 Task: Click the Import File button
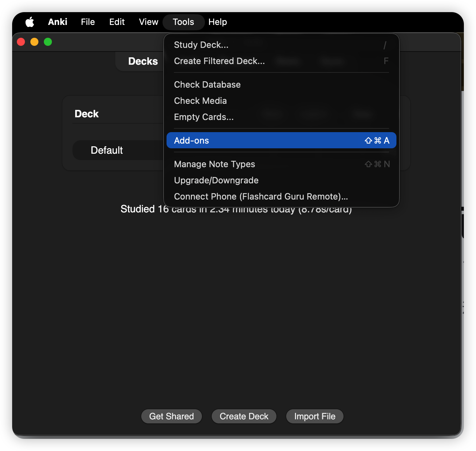pyautogui.click(x=315, y=416)
